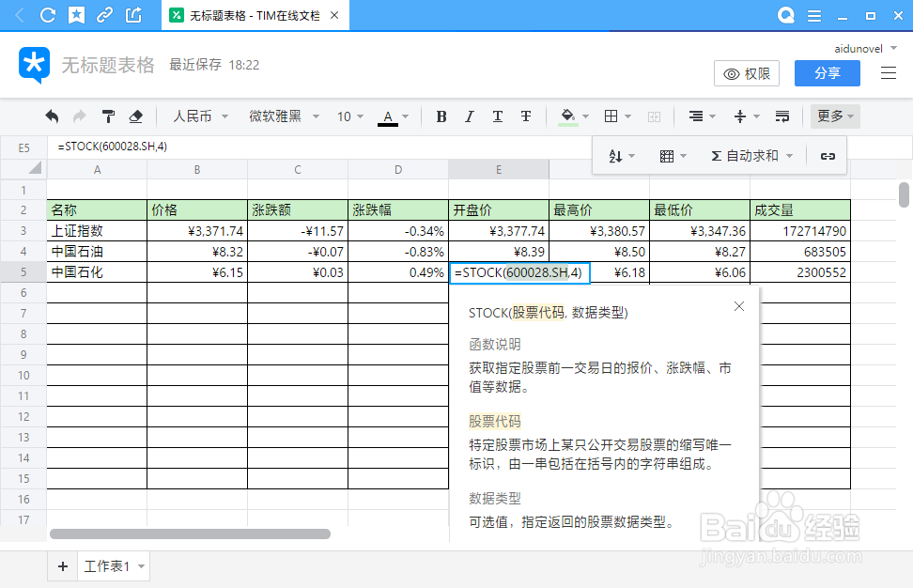Select the format painter tool

click(x=108, y=116)
